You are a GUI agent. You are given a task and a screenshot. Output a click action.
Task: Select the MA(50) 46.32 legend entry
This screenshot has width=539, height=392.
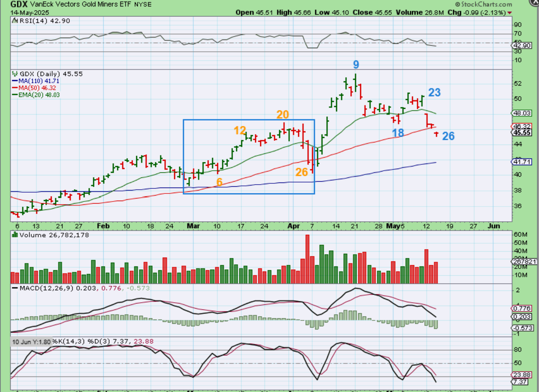coord(34,88)
